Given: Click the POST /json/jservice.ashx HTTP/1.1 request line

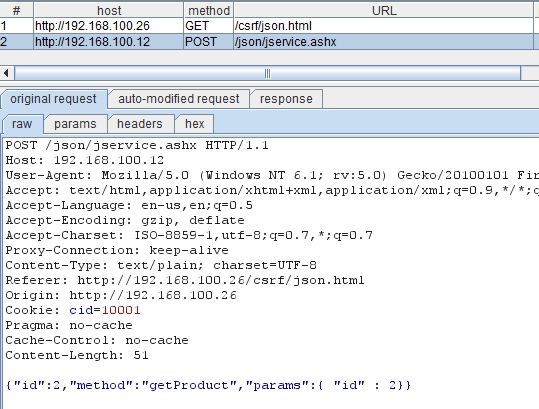Looking at the screenshot, I should pyautogui.click(x=137, y=145).
